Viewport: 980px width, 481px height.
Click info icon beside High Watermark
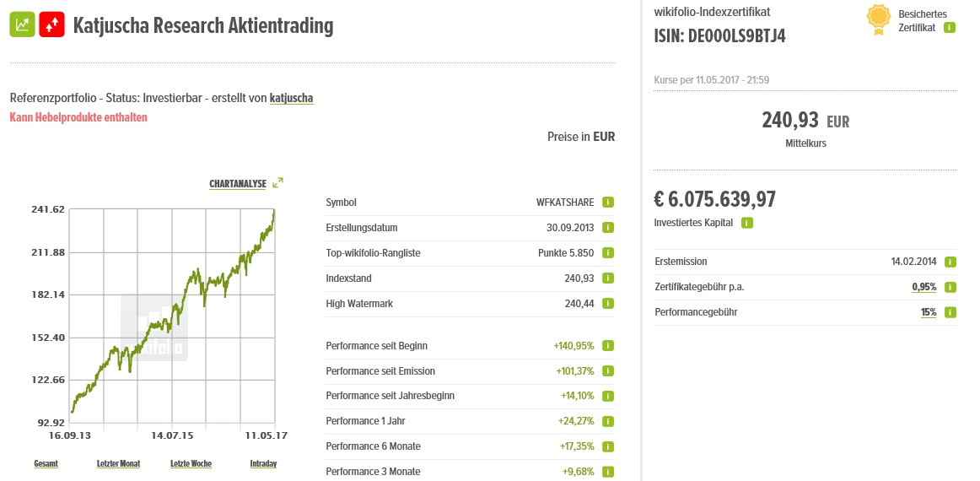608,304
